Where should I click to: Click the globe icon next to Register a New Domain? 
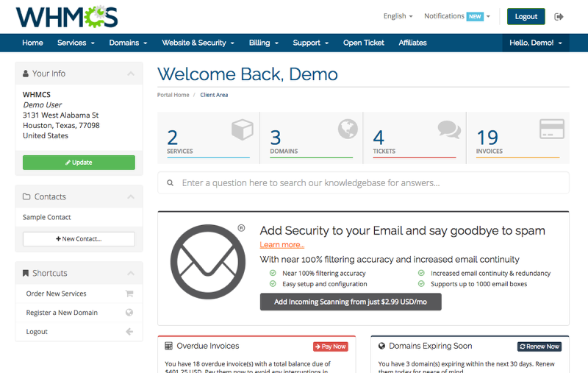tap(129, 313)
